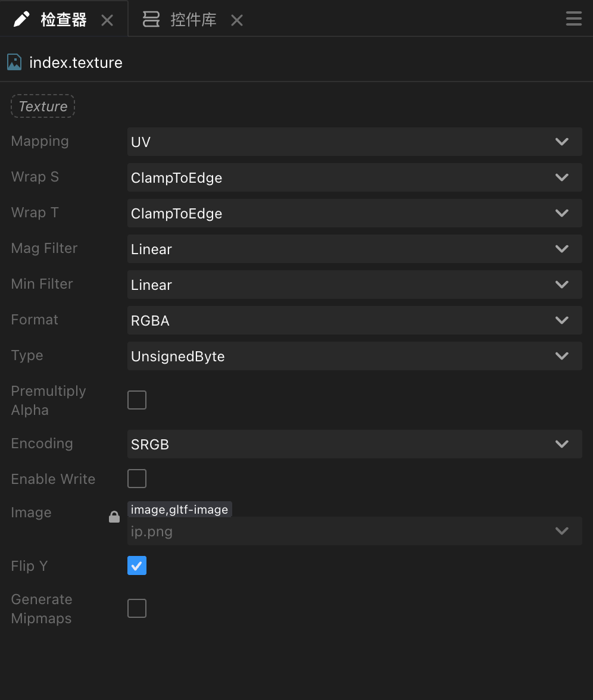Open the Mag Filter dropdown
This screenshot has height=700, width=593.
coord(355,249)
